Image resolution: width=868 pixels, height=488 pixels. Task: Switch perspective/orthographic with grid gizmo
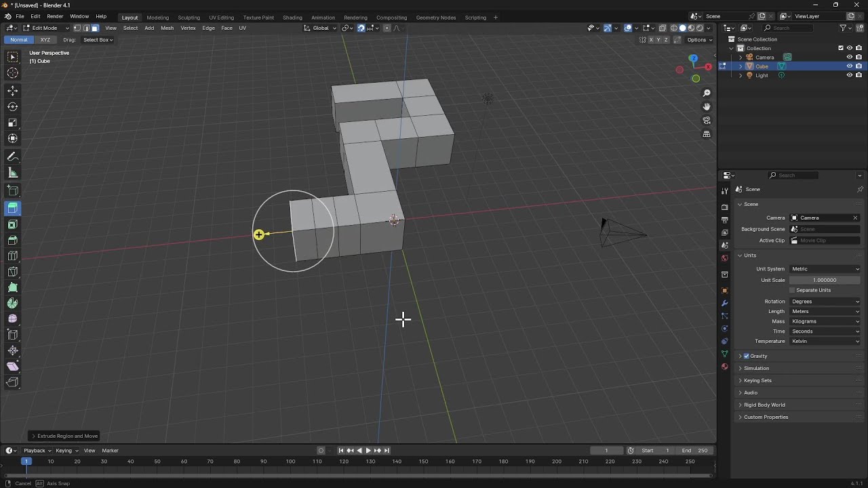coord(707,134)
